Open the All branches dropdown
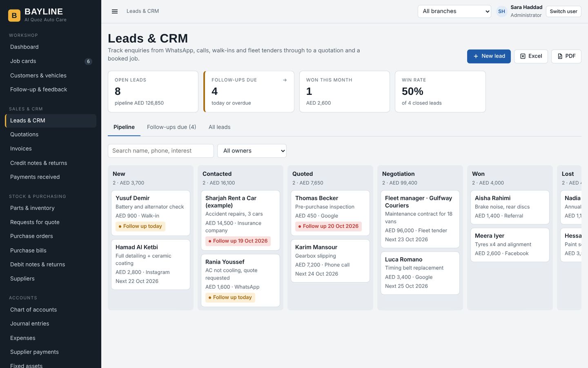Viewport: 588px width, 368px height. pyautogui.click(x=454, y=11)
